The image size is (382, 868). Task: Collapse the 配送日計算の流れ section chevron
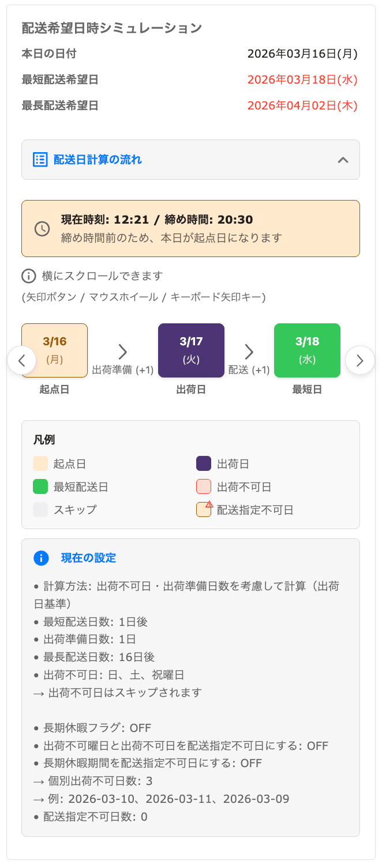click(x=343, y=160)
